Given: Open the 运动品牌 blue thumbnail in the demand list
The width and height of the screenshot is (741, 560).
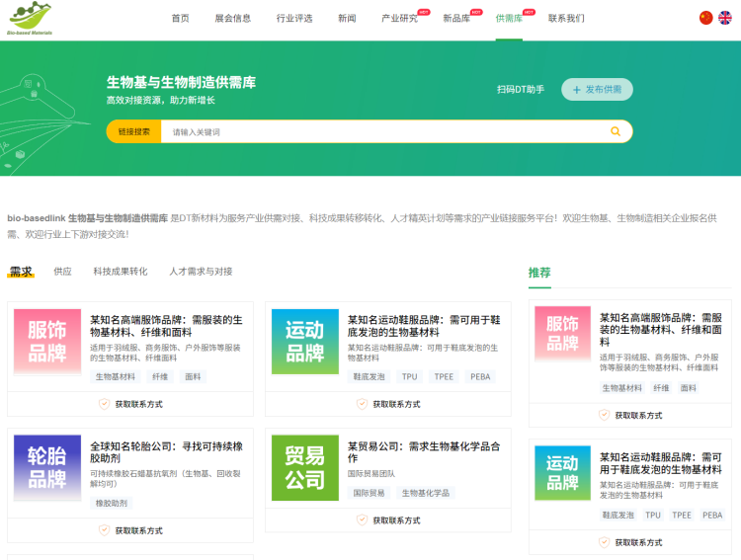Looking at the screenshot, I should (x=305, y=342).
